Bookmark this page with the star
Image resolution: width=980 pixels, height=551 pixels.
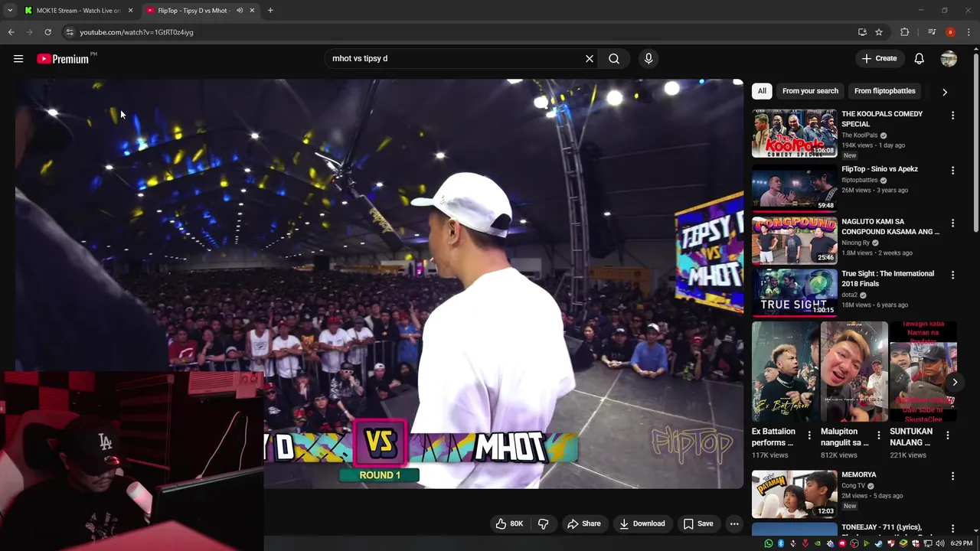coord(879,32)
